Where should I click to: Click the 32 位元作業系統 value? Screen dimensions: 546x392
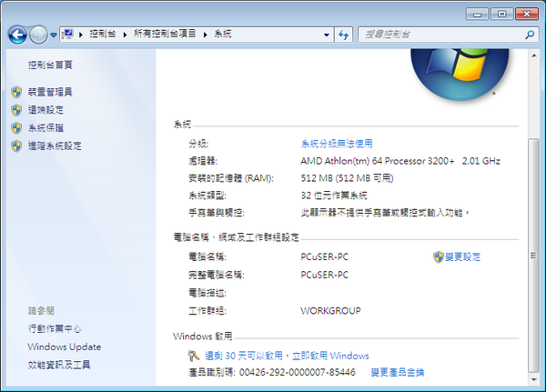pyautogui.click(x=334, y=196)
